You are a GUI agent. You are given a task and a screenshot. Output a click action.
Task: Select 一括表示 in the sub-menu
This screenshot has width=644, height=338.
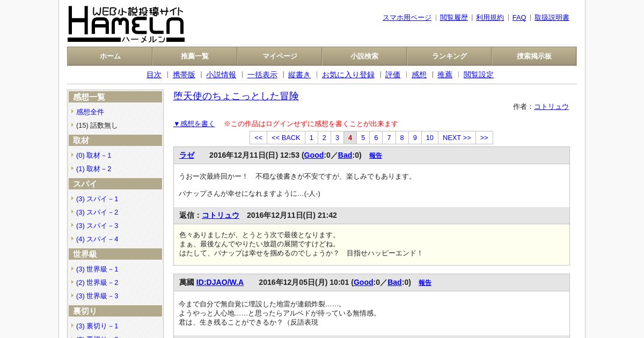(x=262, y=75)
